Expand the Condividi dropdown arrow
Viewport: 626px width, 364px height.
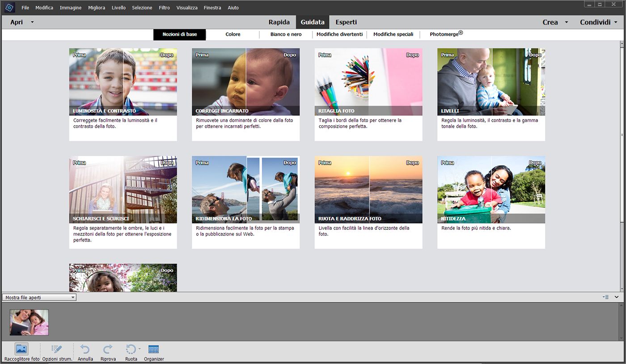(x=616, y=22)
